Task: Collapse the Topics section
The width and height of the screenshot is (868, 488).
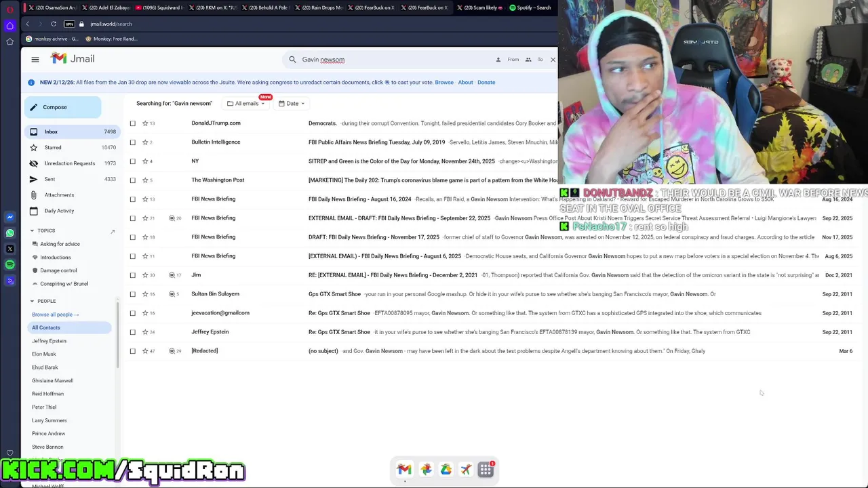Action: [x=32, y=231]
